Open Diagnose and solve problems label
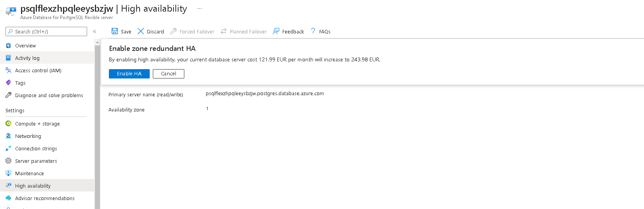The width and height of the screenshot is (644, 209). coord(49,96)
